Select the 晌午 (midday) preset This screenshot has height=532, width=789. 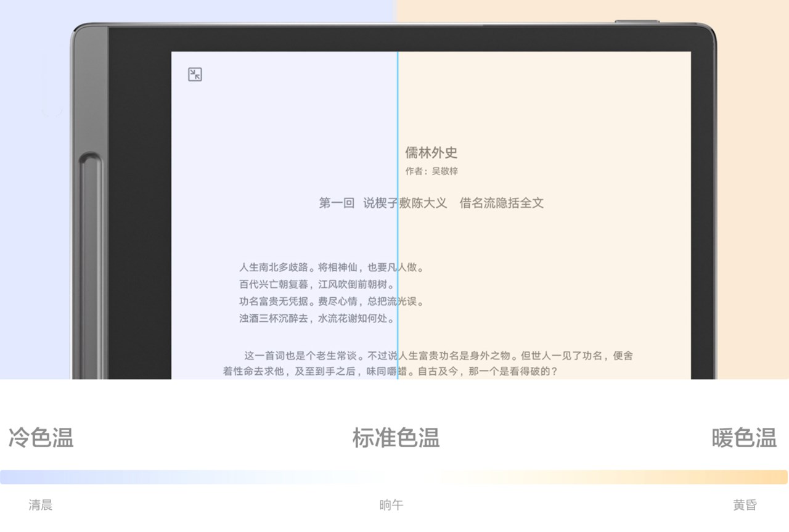(390, 505)
